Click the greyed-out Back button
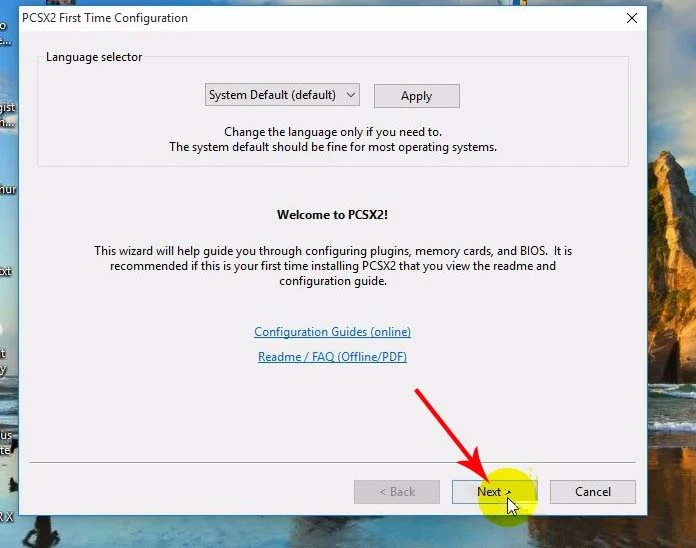This screenshot has height=548, width=696. [397, 492]
